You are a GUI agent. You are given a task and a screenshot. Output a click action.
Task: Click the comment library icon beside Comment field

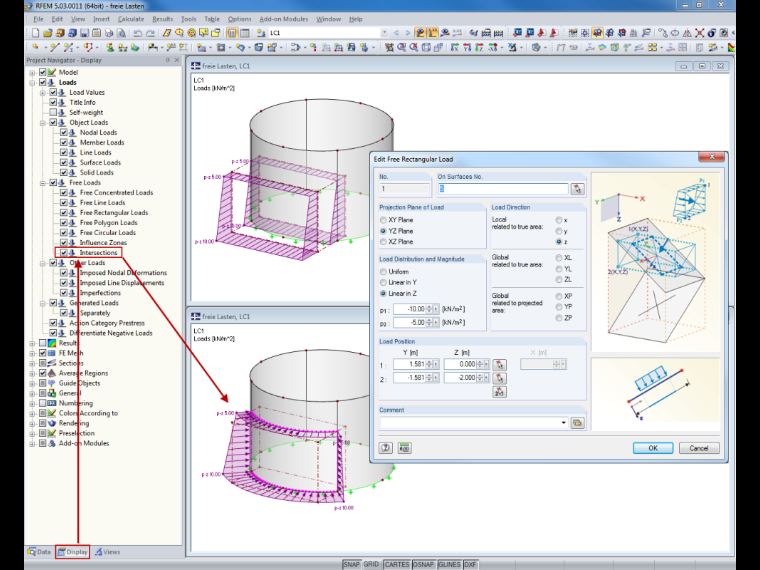tap(577, 423)
